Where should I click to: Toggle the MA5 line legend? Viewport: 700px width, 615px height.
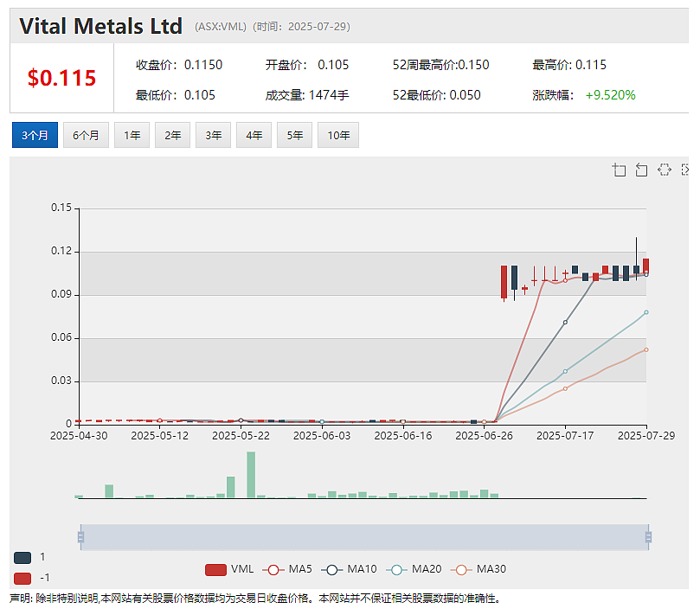click(x=287, y=569)
